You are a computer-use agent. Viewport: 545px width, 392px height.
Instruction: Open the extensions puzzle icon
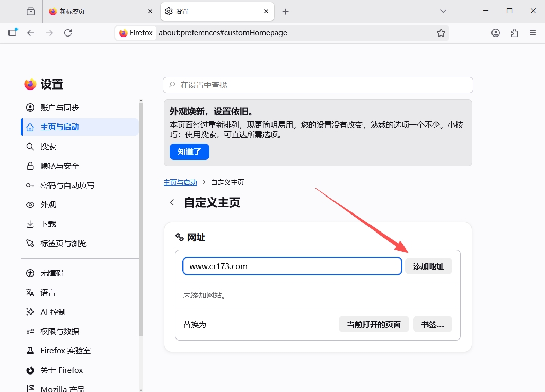pyautogui.click(x=514, y=33)
